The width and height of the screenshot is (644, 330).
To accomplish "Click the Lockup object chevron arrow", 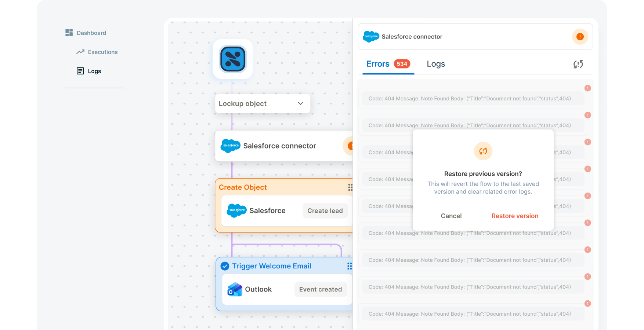I will (x=300, y=104).
